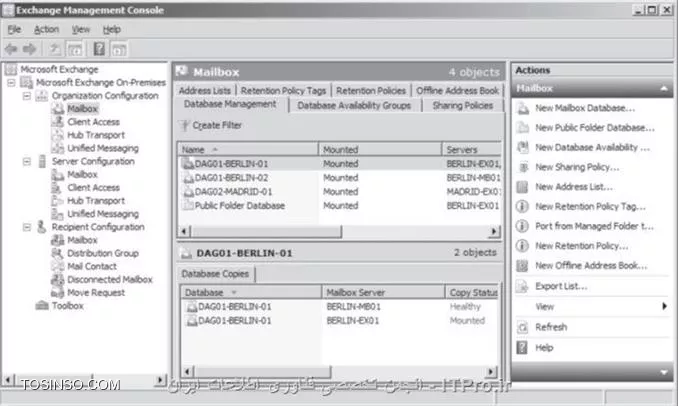Sort by the Database column header

pos(251,292)
